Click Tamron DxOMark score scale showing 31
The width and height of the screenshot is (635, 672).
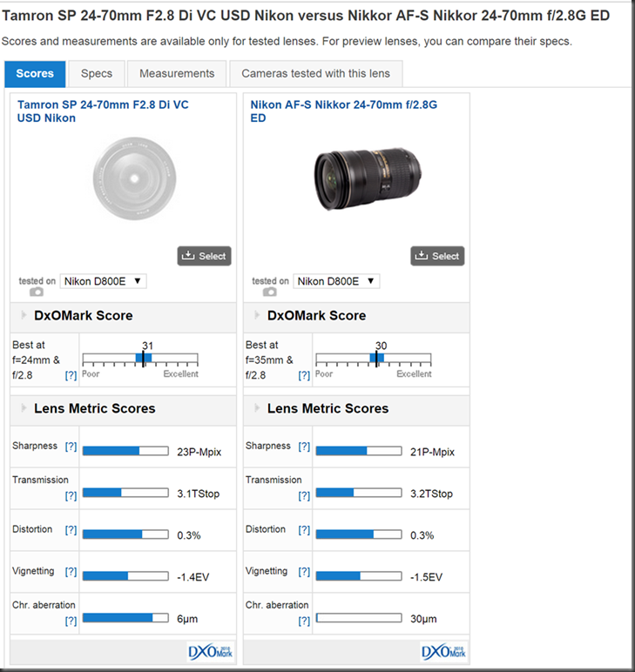pos(140,360)
